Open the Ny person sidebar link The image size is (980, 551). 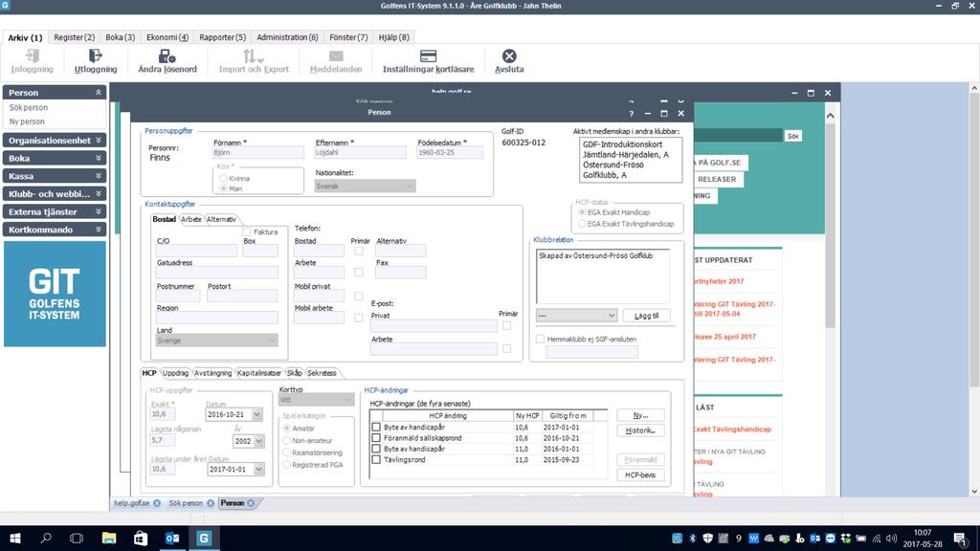point(27,121)
